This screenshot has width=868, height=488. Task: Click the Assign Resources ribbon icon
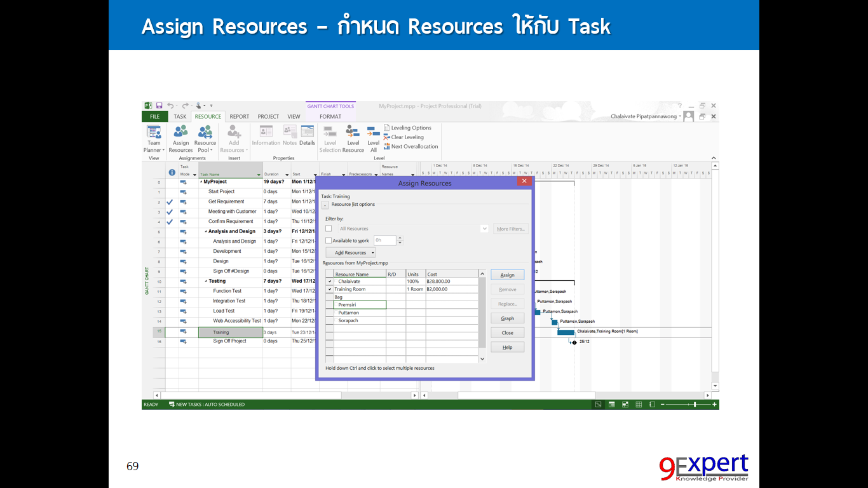pos(180,135)
